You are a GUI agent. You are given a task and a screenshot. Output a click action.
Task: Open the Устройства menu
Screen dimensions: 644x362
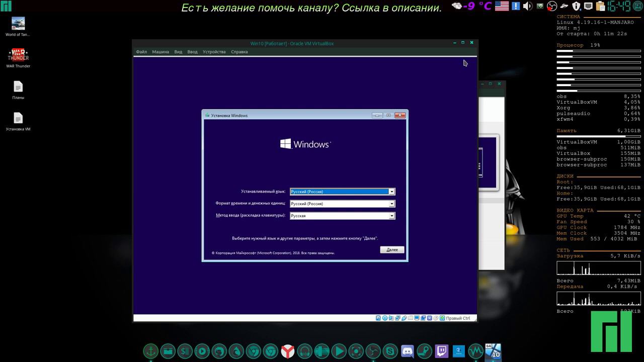pos(214,52)
